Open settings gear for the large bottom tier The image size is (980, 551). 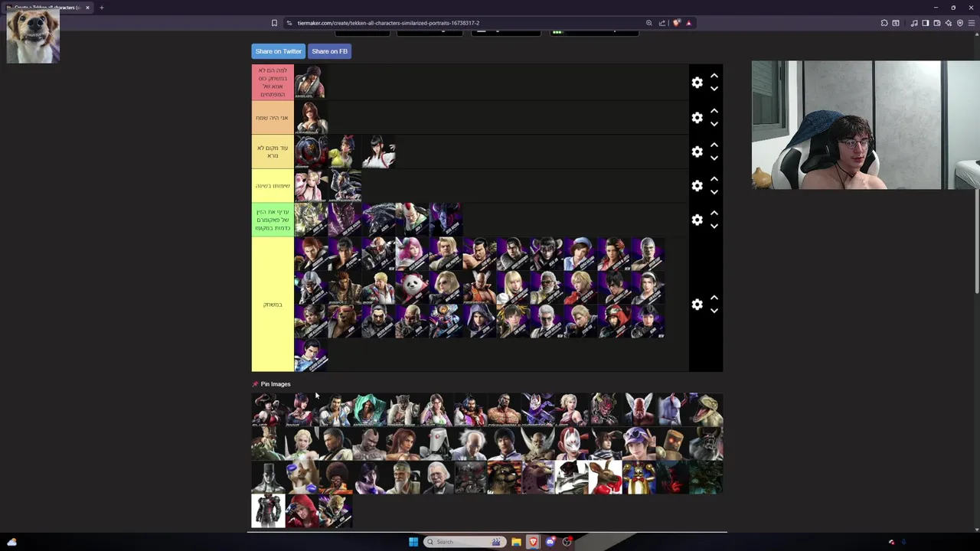point(697,305)
